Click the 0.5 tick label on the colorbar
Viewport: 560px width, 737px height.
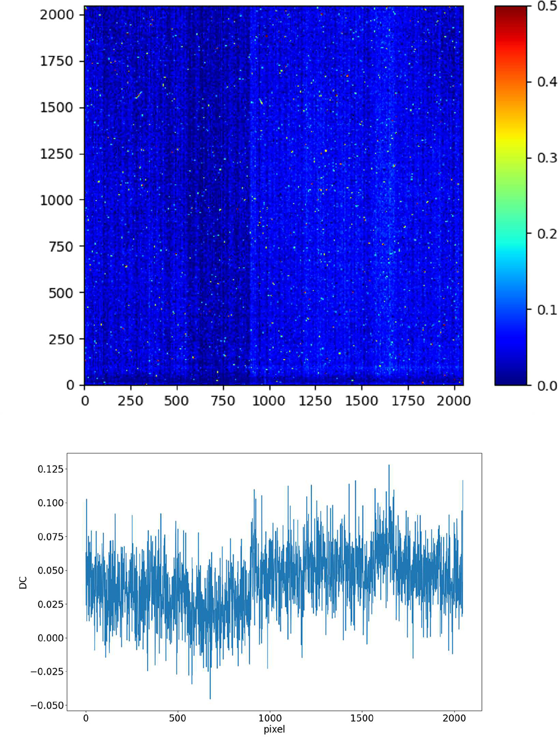coord(547,6)
